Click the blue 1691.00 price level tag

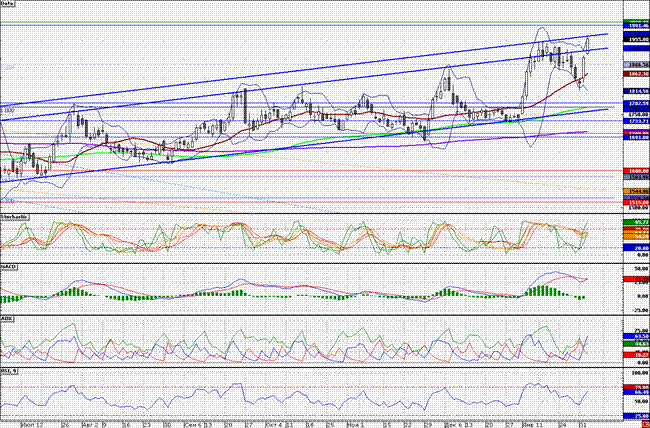(x=636, y=136)
